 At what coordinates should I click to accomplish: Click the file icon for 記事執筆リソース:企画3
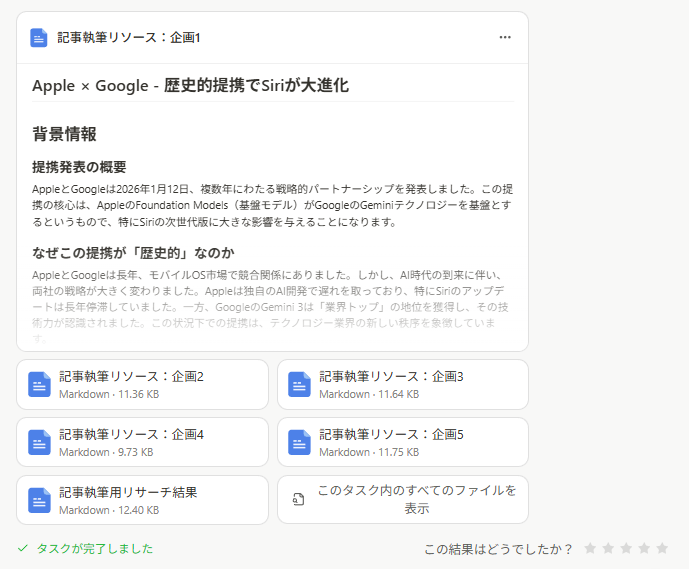point(299,385)
